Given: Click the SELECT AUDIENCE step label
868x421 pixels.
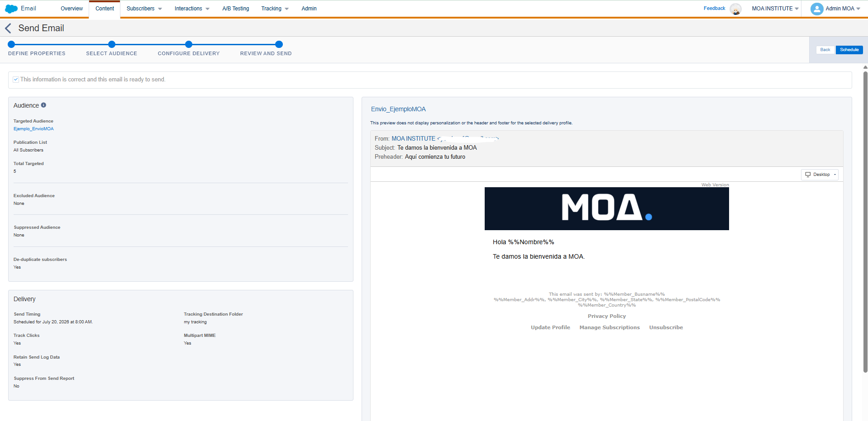Looking at the screenshot, I should click(x=111, y=53).
